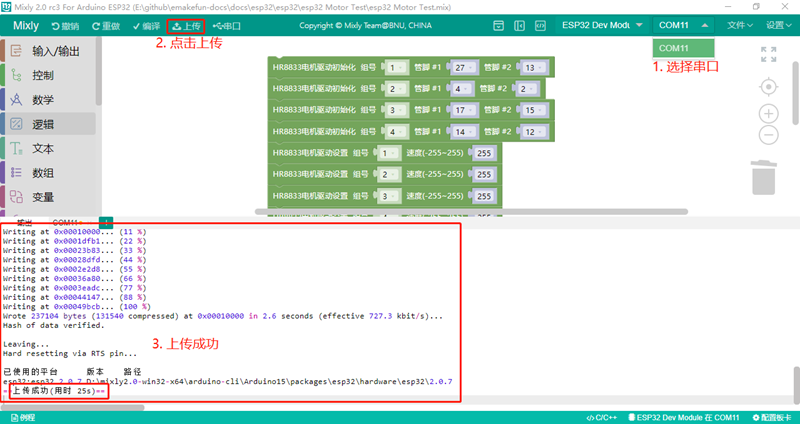Click the 例程 examples button in status bar
This screenshot has width=800, height=424.
pos(20,417)
